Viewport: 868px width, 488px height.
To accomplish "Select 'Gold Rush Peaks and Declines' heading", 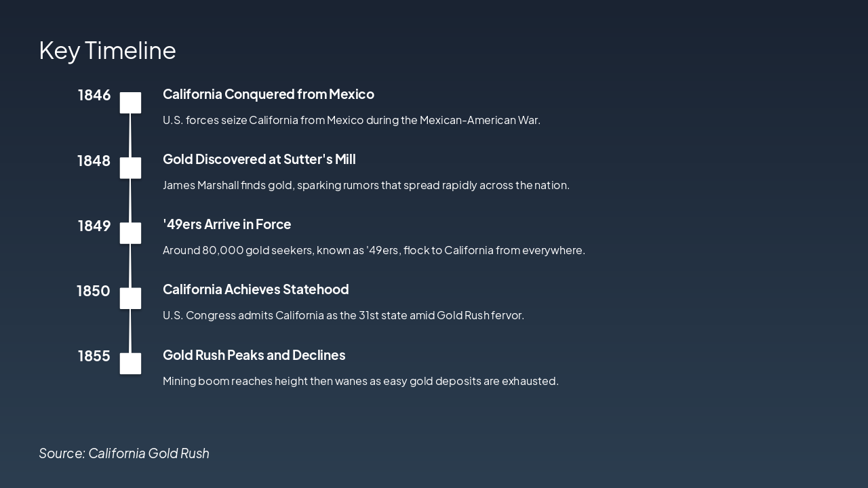I will click(x=254, y=355).
